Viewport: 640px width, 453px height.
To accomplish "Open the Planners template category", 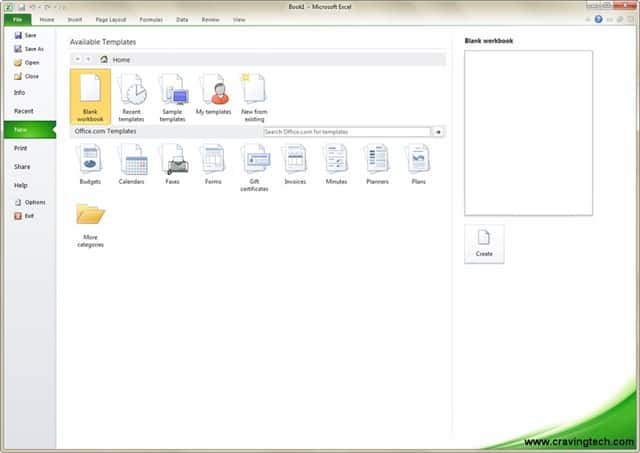I will click(x=377, y=164).
